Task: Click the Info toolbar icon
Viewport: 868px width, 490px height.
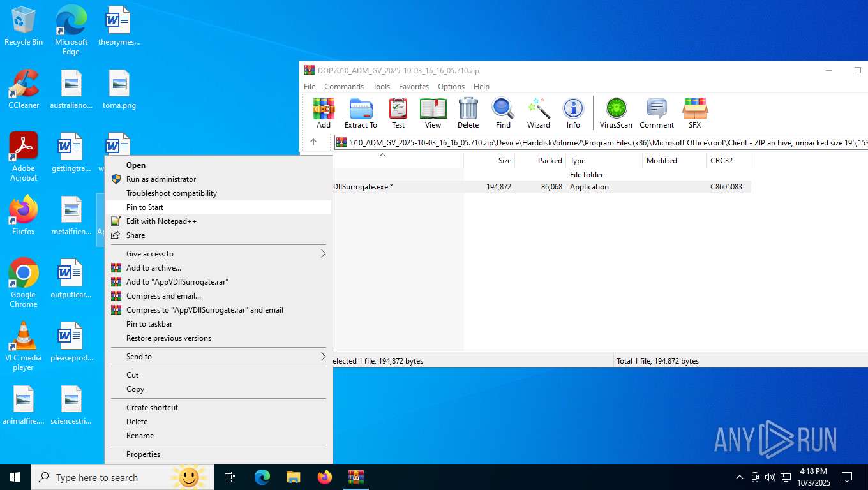Action: click(x=573, y=114)
